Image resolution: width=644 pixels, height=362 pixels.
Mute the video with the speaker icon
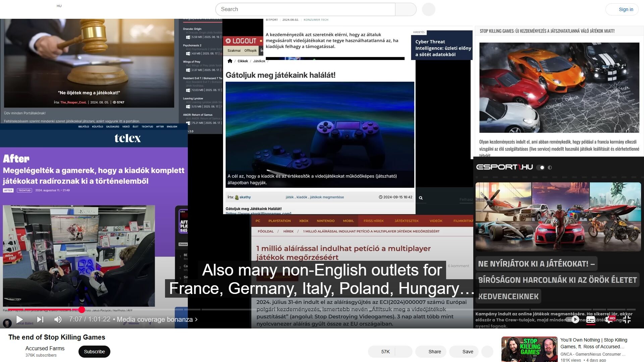pos(58,319)
